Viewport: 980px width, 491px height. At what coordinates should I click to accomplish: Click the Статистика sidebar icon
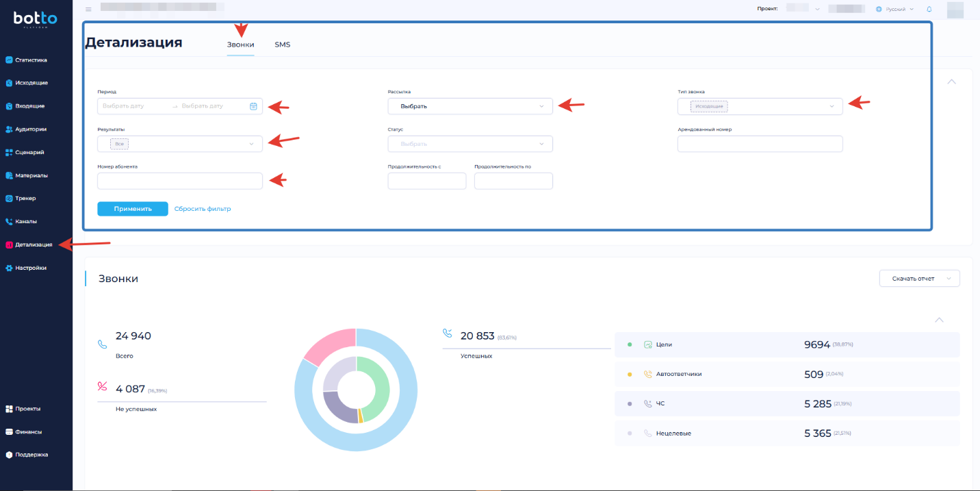point(9,60)
